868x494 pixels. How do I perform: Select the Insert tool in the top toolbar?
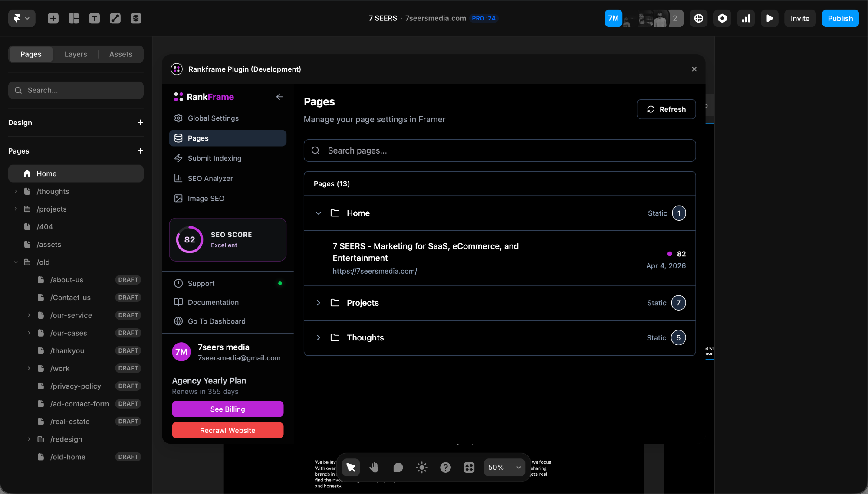click(x=53, y=18)
